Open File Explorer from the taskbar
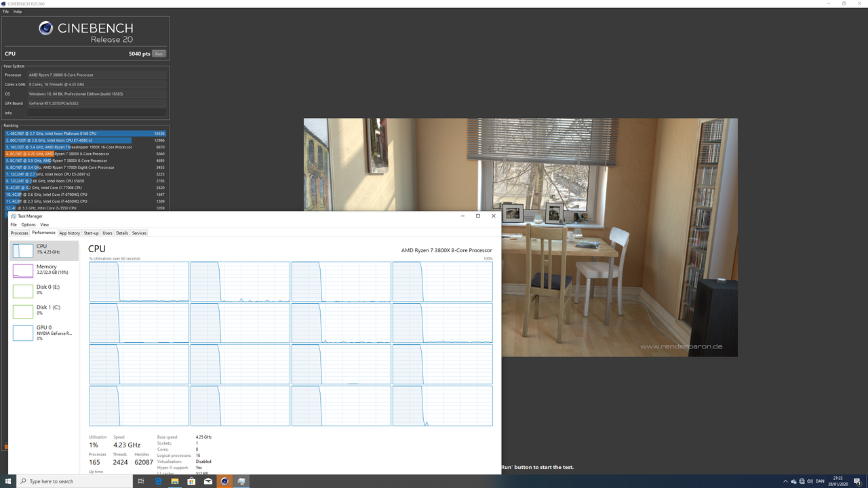This screenshot has height=488, width=868. point(175,481)
